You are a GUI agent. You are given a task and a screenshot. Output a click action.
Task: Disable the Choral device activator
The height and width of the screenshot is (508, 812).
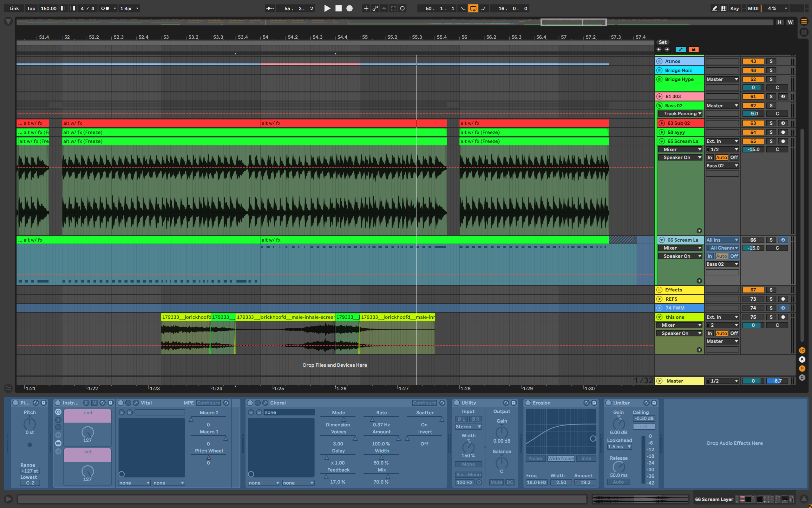pos(250,403)
